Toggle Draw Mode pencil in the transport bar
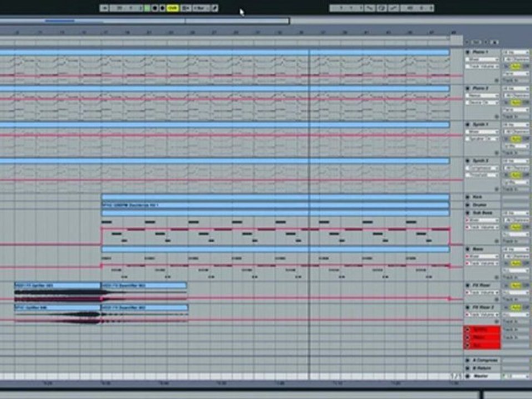 [x=214, y=8]
